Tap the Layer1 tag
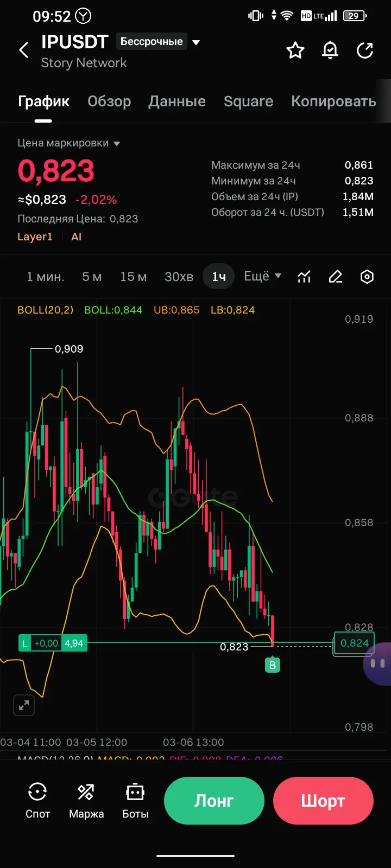The width and height of the screenshot is (391, 868). (35, 237)
